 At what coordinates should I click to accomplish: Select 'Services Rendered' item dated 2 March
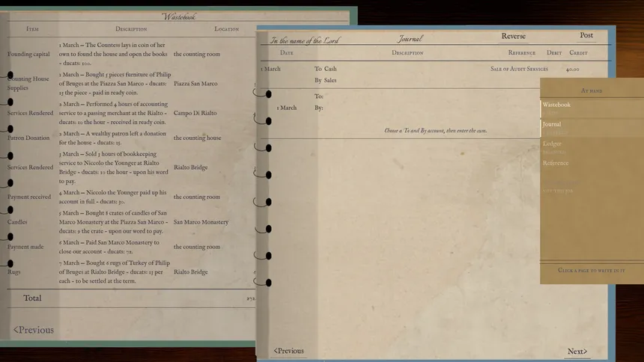point(30,113)
